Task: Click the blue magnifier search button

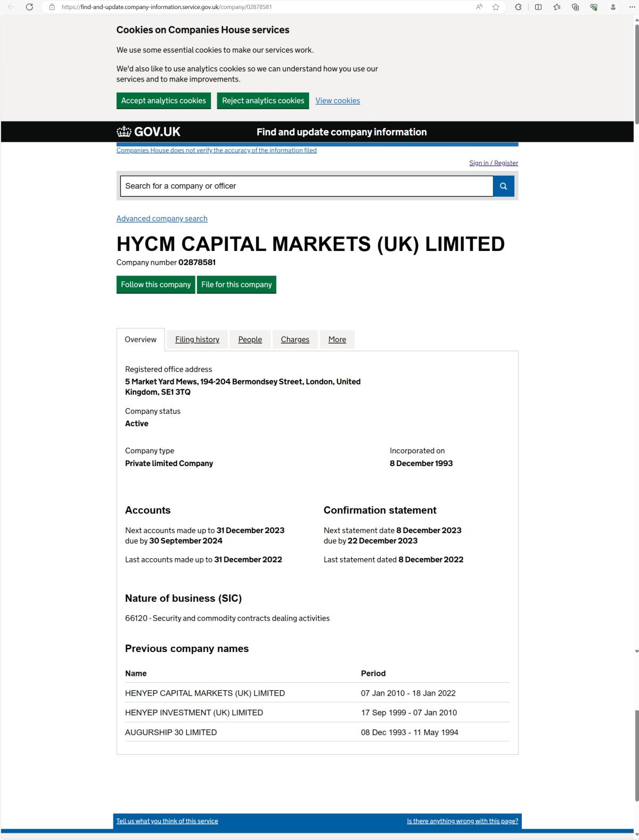Action: pos(504,186)
